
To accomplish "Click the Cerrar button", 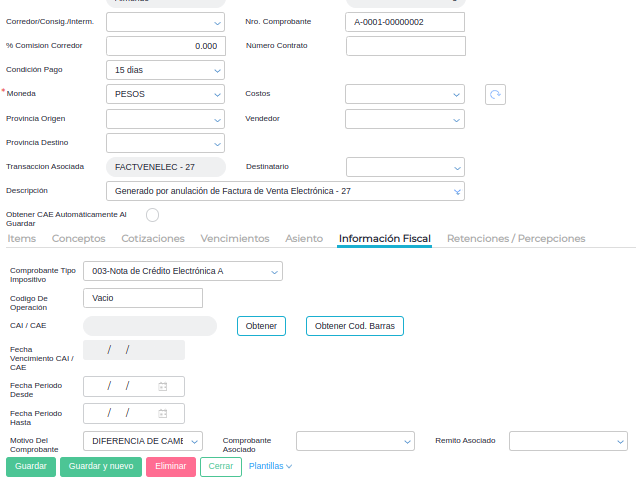I will click(x=221, y=466).
